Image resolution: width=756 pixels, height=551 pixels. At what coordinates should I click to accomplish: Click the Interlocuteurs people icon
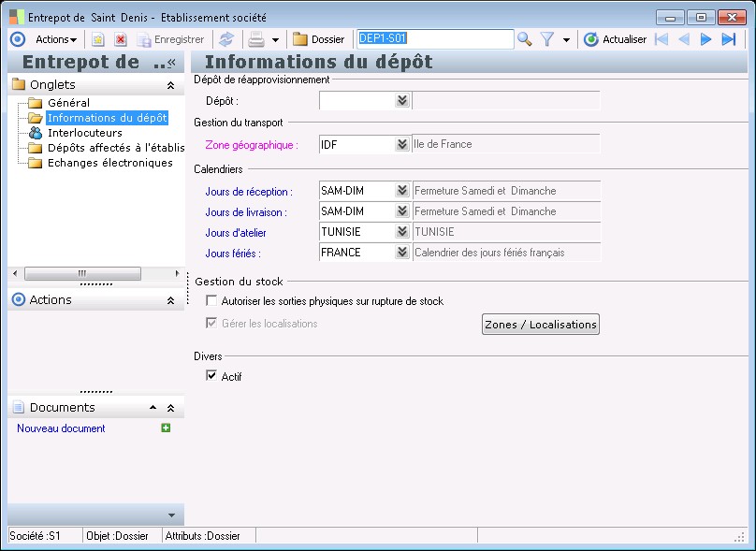(36, 133)
